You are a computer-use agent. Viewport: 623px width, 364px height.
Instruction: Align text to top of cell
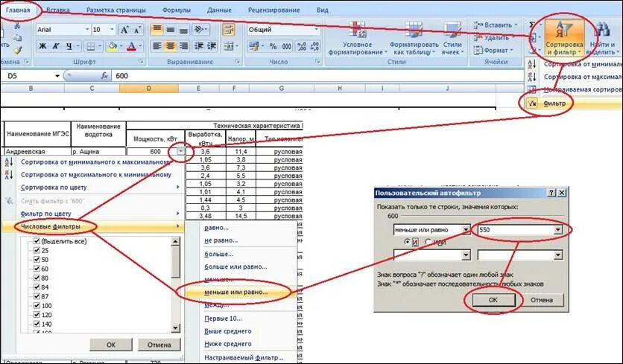click(157, 29)
